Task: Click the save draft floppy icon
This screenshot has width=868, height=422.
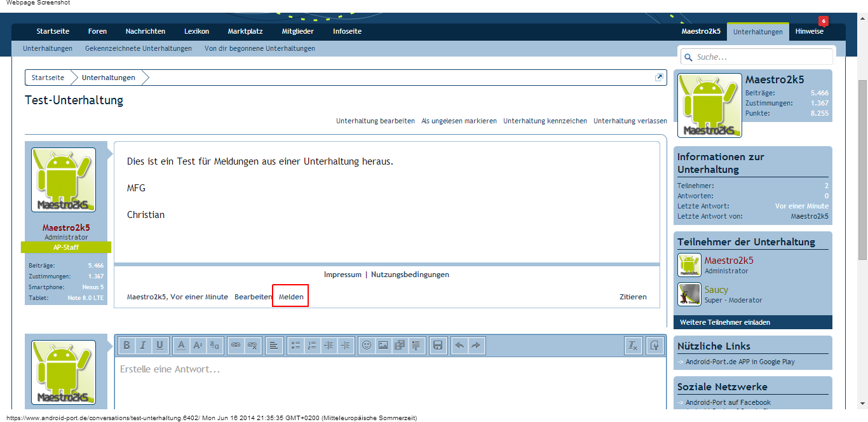Action: tap(437, 345)
